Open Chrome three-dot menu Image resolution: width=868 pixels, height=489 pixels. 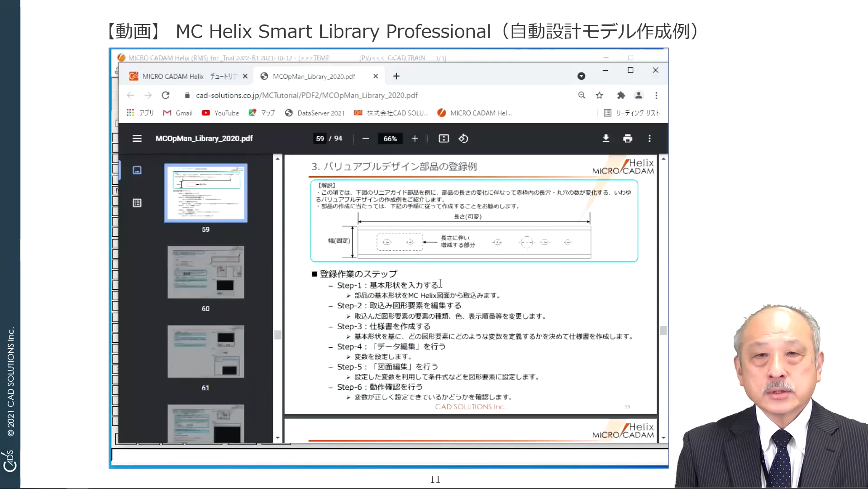coord(656,95)
